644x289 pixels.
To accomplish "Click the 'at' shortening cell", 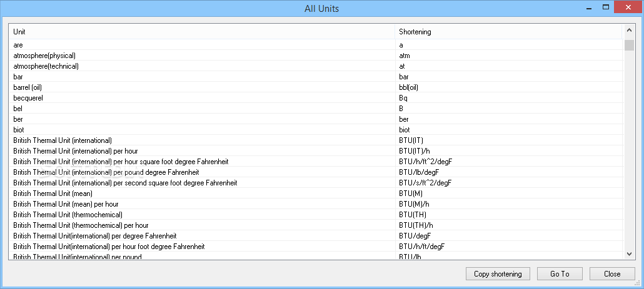I will pos(508,66).
